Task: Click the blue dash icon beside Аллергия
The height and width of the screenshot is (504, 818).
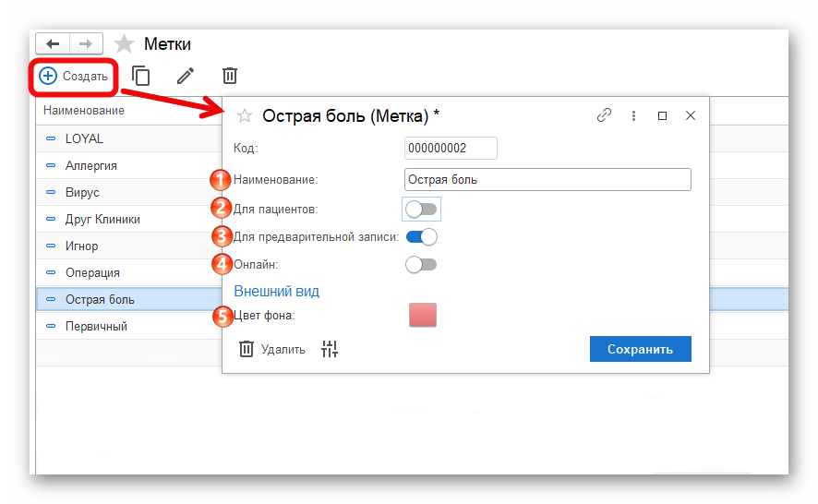Action: [x=51, y=165]
